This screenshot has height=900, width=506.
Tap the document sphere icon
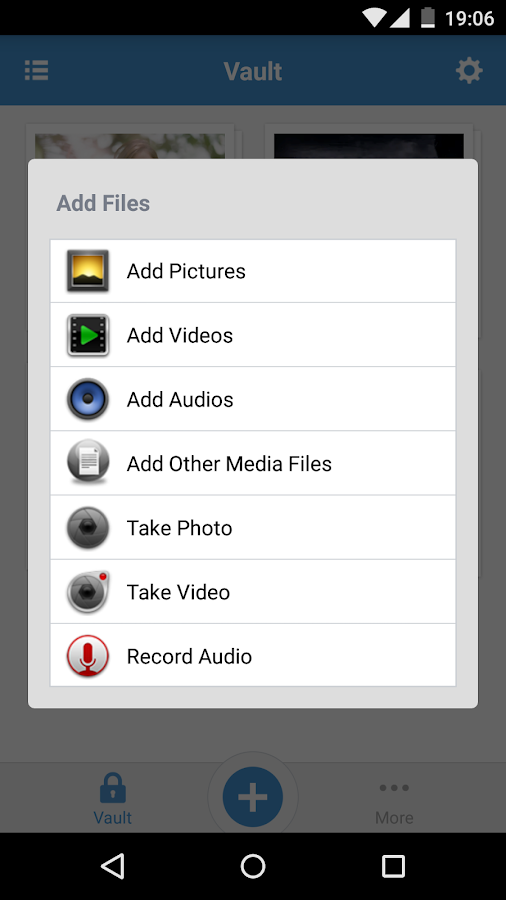(88, 463)
